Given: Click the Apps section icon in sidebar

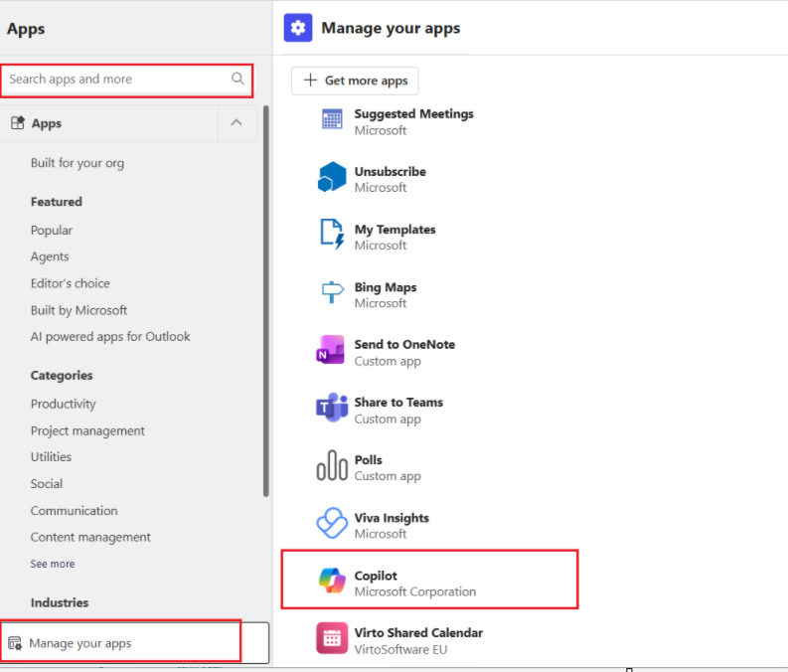Looking at the screenshot, I should [x=18, y=122].
